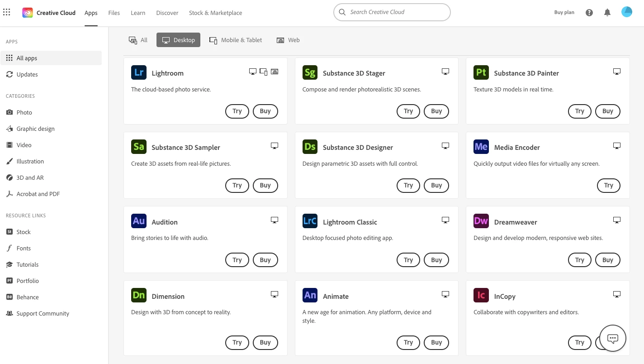
Task: Click the Lightroom Classic LrC icon
Action: point(310,221)
